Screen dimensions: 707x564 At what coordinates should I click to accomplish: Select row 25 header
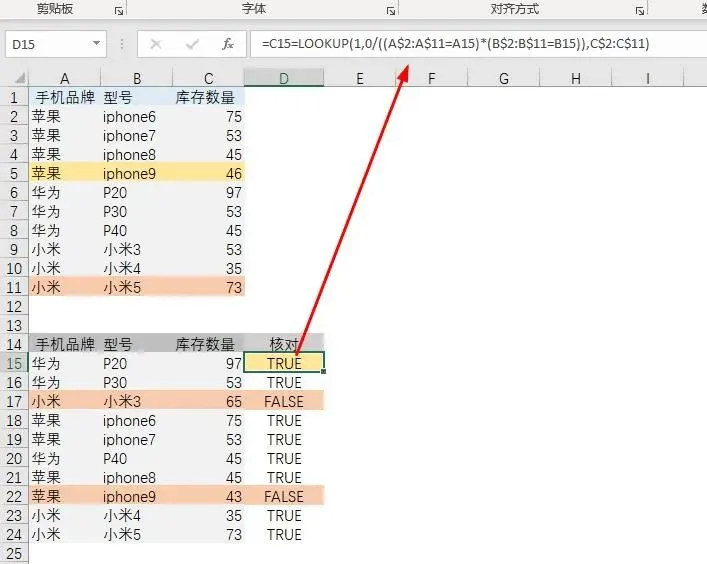pyautogui.click(x=14, y=553)
